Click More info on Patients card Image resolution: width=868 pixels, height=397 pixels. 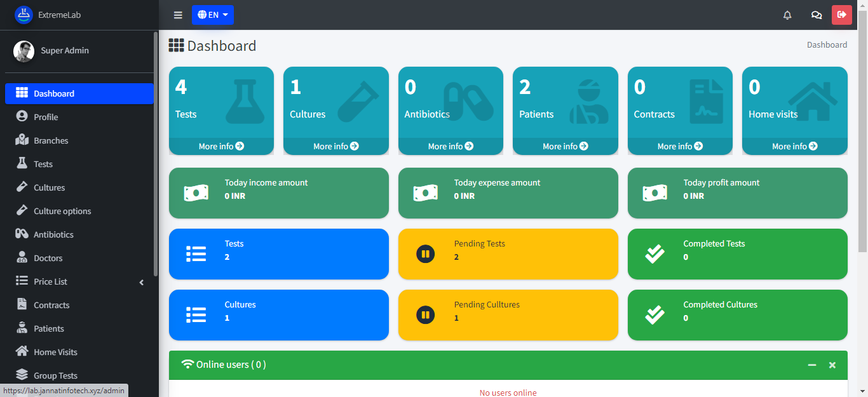coord(565,146)
